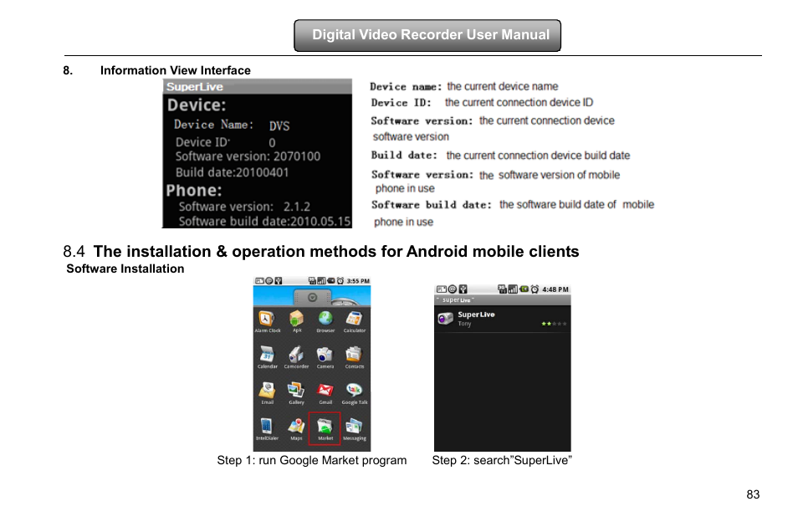This screenshot has height=532, width=798.
Task: Click the "Device Name:" DVS row
Action: click(232, 125)
